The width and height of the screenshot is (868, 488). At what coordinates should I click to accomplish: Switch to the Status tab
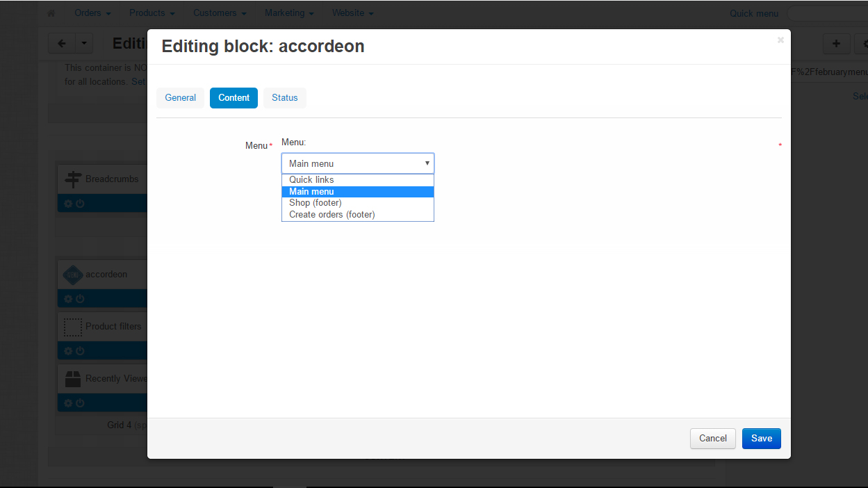(x=284, y=98)
